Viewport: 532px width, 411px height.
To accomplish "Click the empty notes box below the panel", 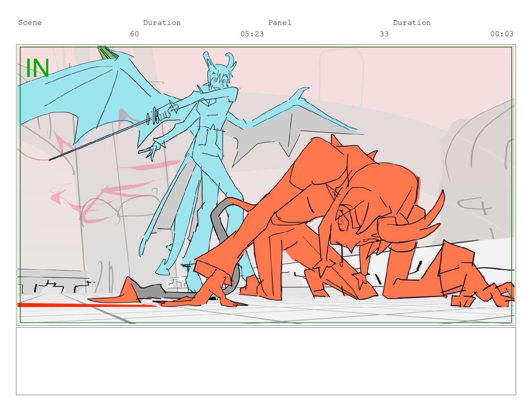I will coord(266,361).
